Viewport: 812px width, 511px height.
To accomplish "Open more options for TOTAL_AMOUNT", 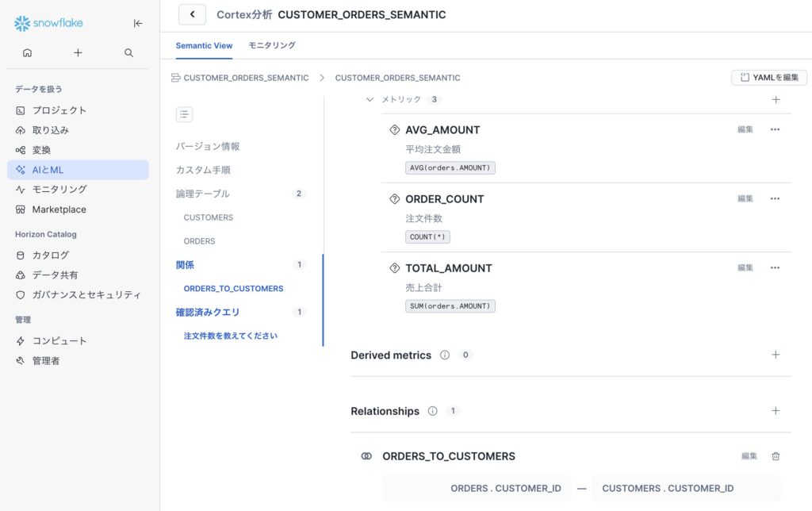I will point(775,267).
